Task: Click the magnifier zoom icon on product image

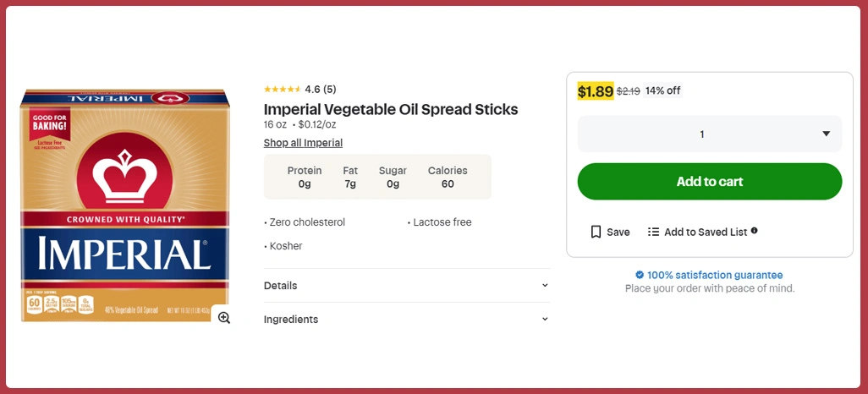Action: click(223, 318)
